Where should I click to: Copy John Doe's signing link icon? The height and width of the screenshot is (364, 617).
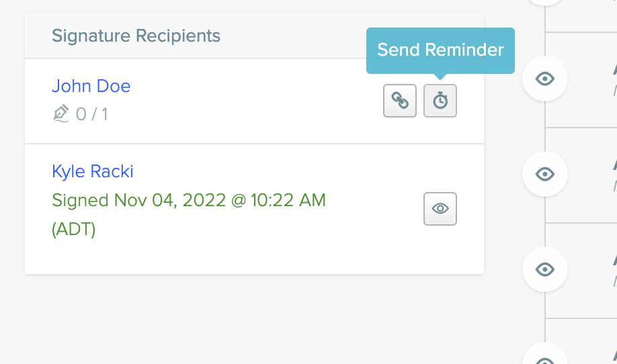(x=400, y=101)
